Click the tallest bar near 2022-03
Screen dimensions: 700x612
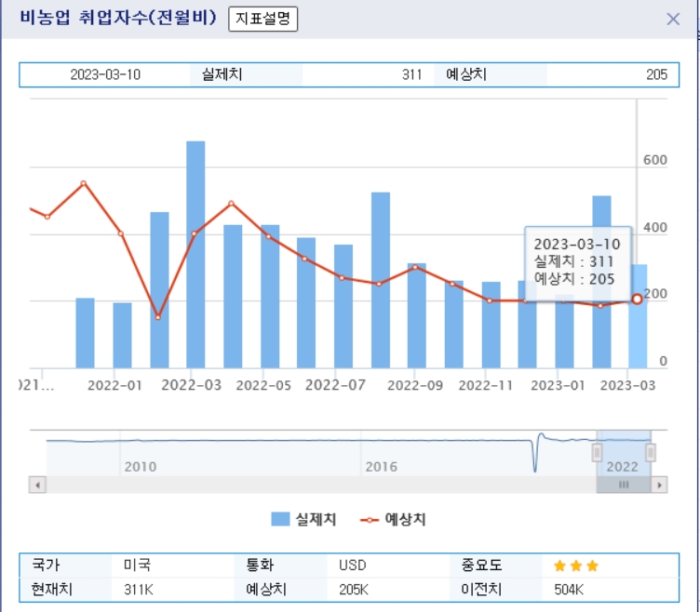click(195, 255)
